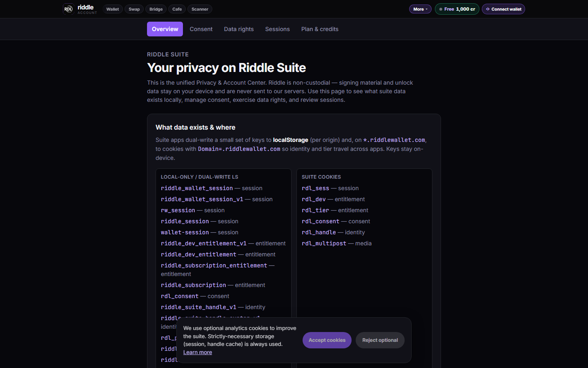Open the Cafe app link
Image resolution: width=588 pixels, height=368 pixels.
point(177,9)
